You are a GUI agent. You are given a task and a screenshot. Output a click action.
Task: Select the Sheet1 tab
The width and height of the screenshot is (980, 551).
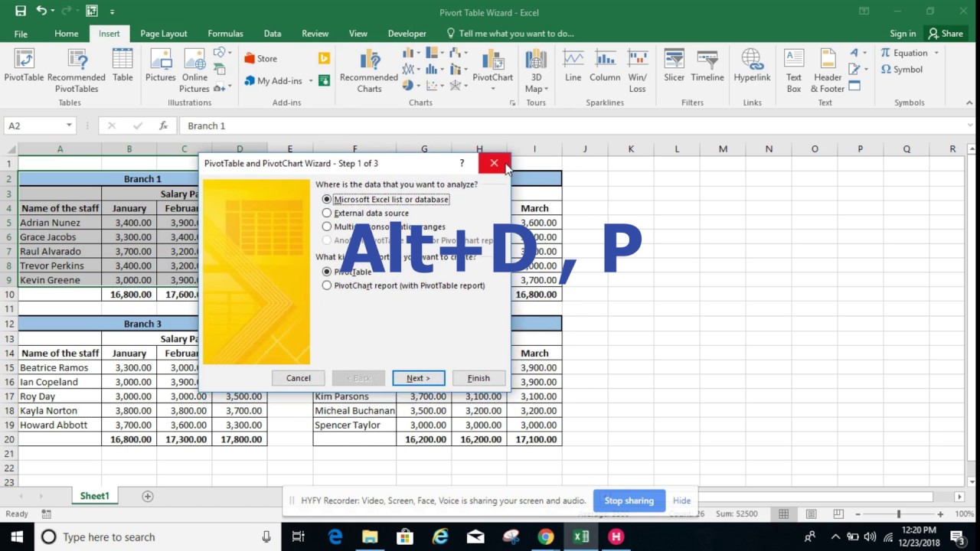pyautogui.click(x=95, y=496)
